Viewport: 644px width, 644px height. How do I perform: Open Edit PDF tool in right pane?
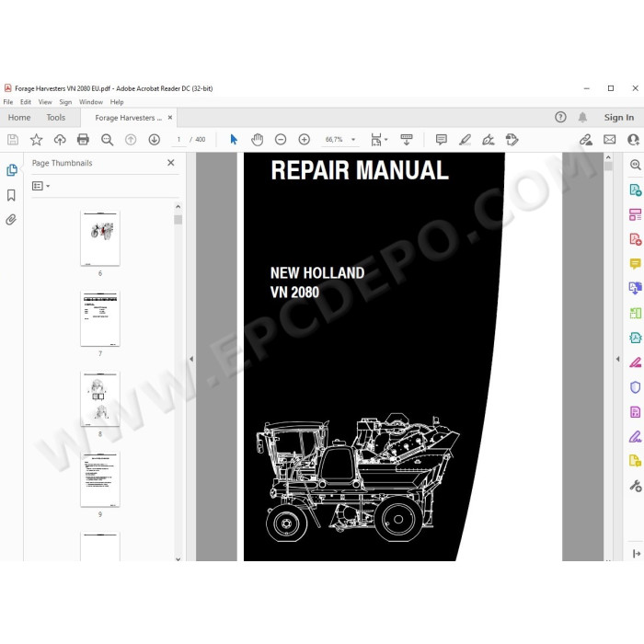635,214
